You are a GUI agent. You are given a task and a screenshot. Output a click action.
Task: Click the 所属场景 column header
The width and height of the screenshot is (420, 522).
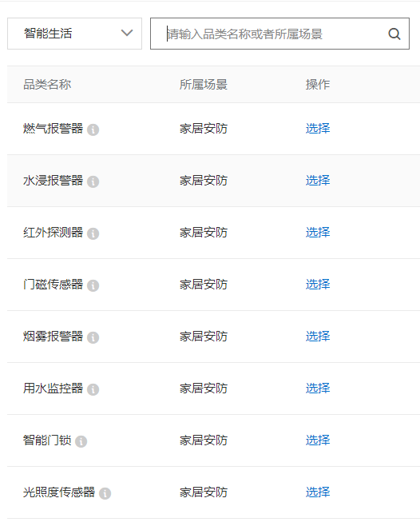204,85
